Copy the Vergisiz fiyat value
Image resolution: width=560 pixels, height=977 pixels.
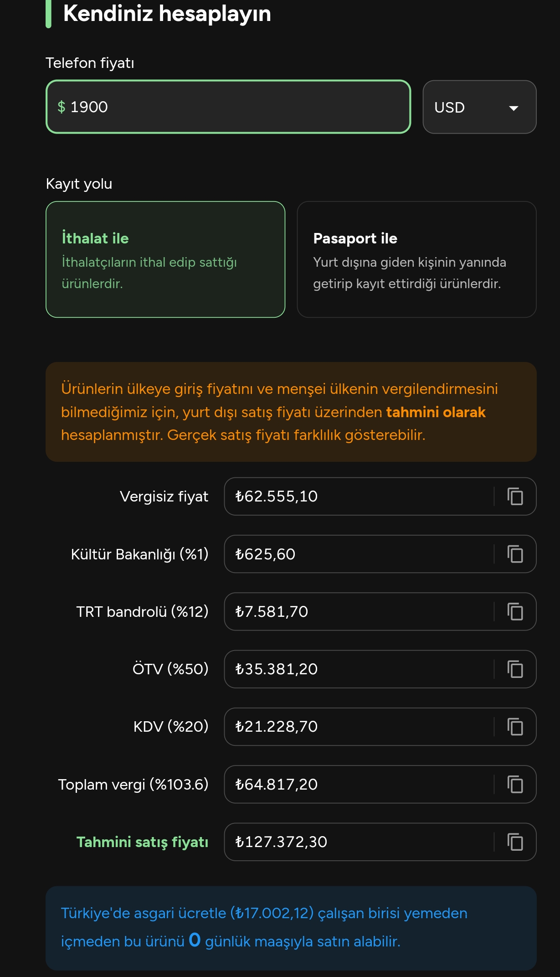click(x=515, y=496)
